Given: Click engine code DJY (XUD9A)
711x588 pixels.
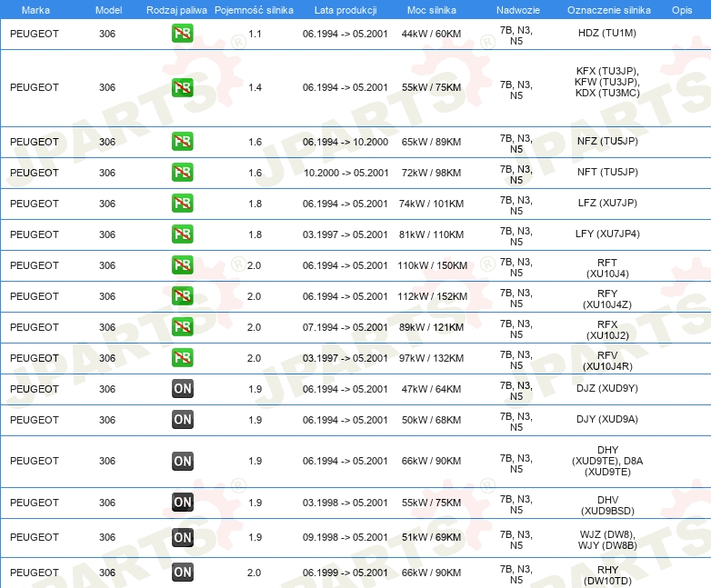Looking at the screenshot, I should 607,419.
